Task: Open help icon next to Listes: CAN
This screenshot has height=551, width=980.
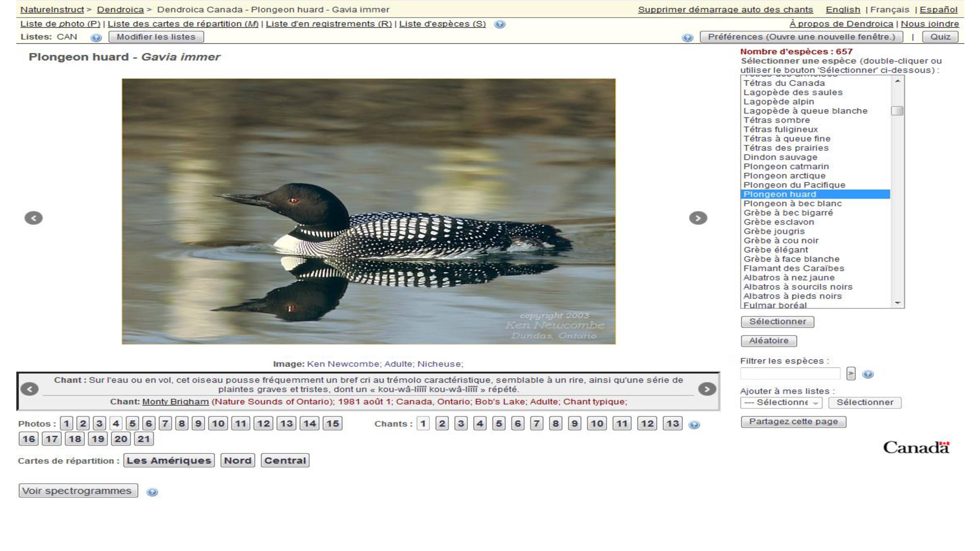Action: [96, 37]
